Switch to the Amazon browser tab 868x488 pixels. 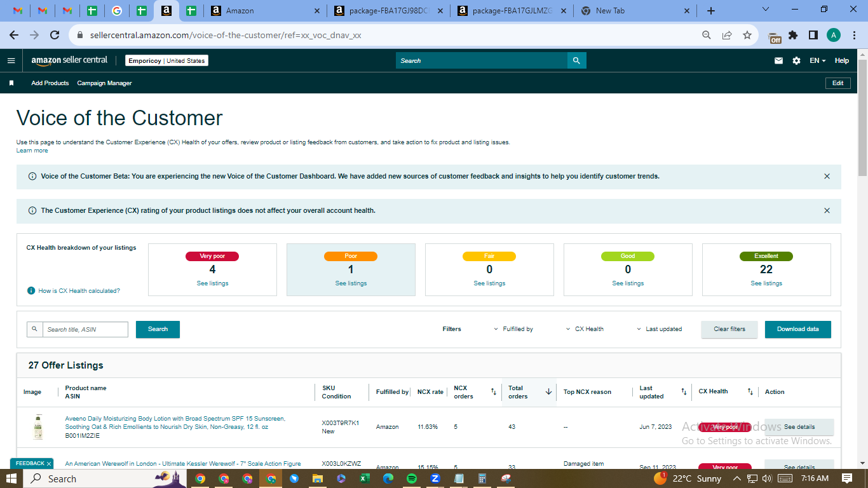[266, 11]
